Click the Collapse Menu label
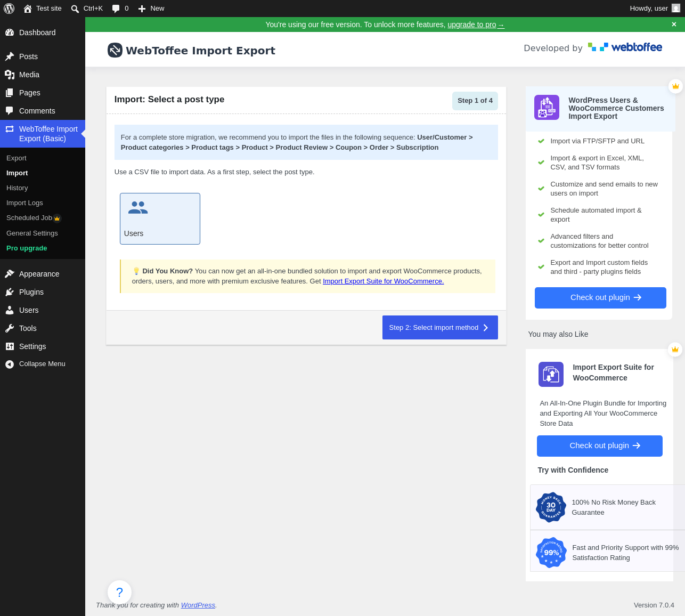 tap(42, 364)
